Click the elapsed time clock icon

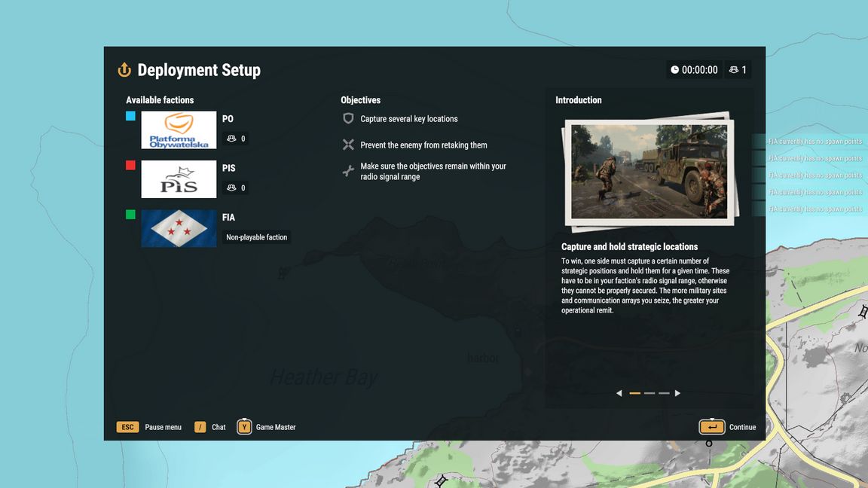(x=674, y=70)
